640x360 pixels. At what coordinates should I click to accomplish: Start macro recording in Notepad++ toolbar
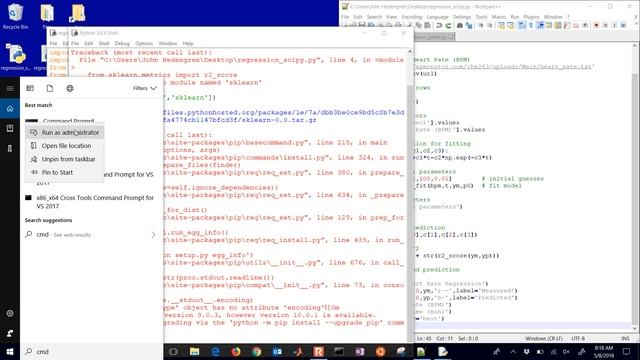pos(596,25)
